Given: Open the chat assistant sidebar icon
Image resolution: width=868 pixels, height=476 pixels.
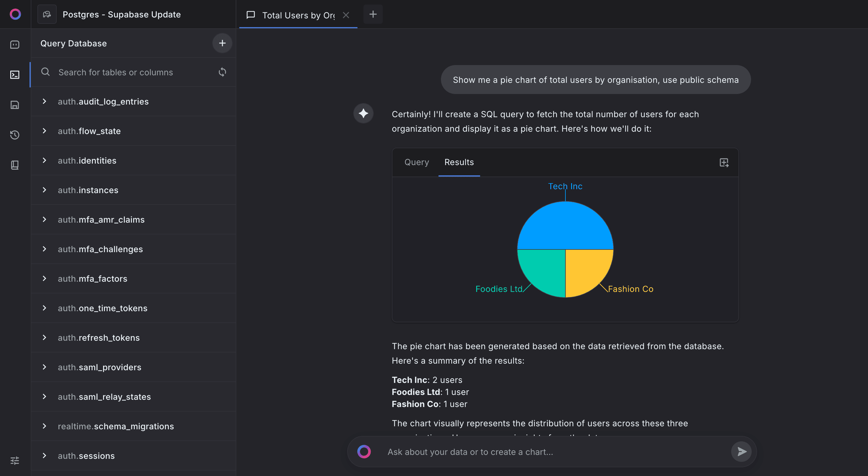Looking at the screenshot, I should point(15,45).
